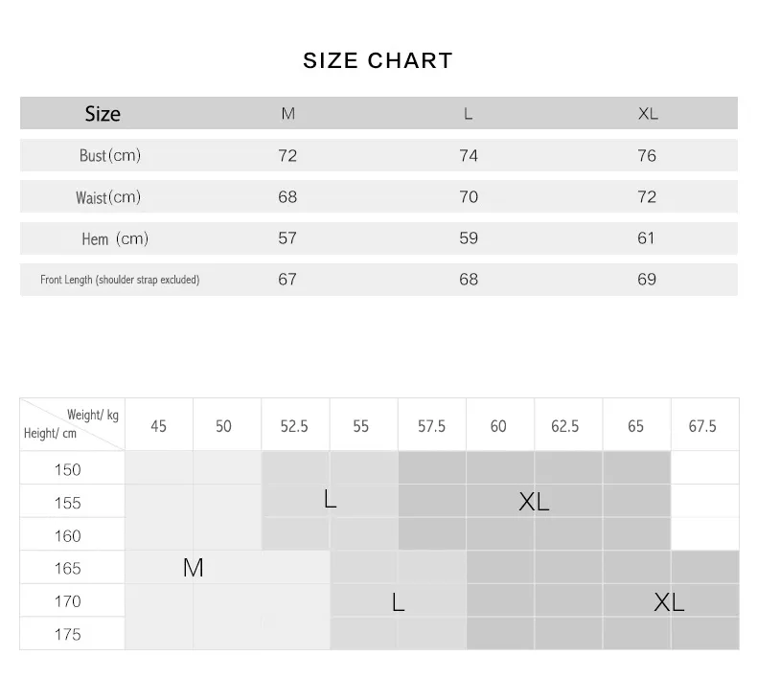The image size is (757, 700).
Task: Select the 150 height row label
Action: click(68, 470)
